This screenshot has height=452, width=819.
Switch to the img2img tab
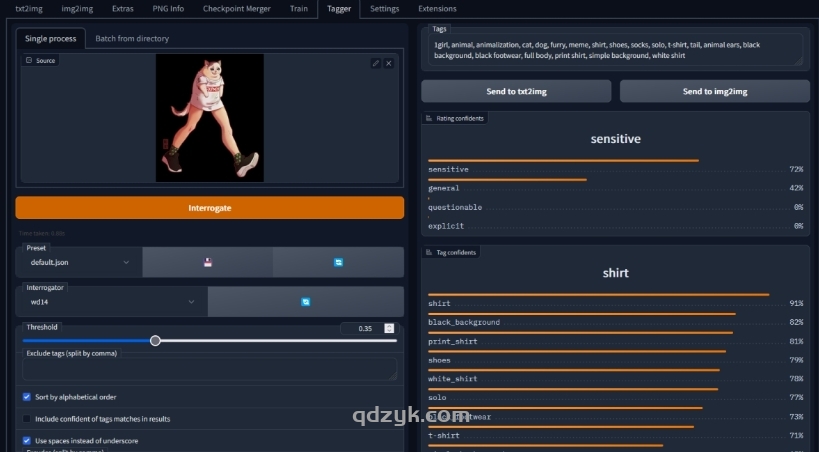[x=76, y=9]
